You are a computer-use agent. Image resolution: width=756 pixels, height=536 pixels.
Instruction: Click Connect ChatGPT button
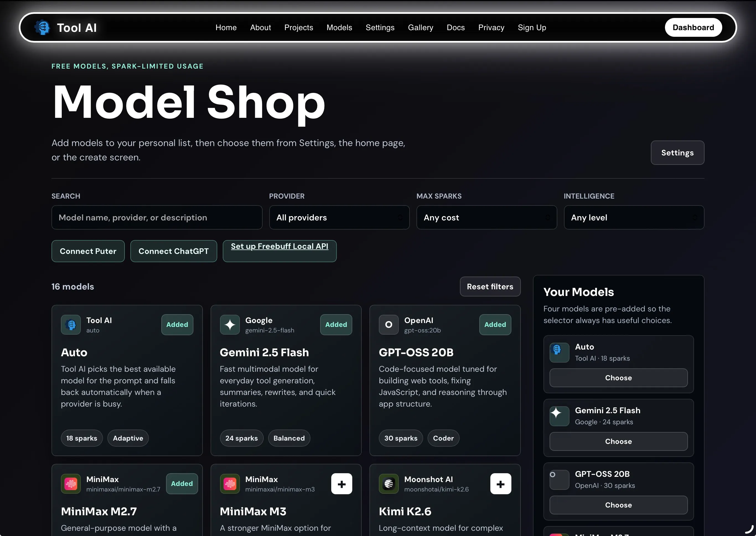coord(174,251)
